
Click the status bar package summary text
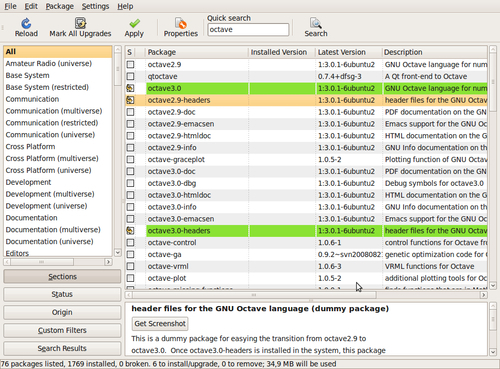click(169, 364)
